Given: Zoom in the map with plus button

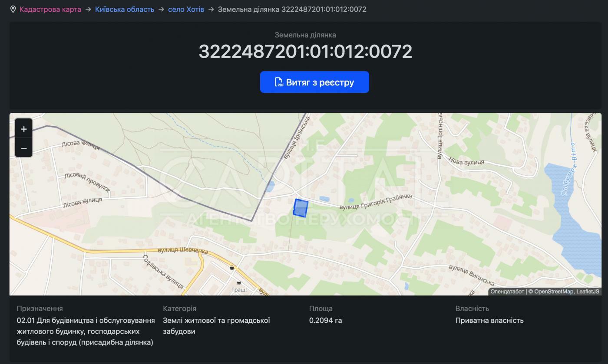Looking at the screenshot, I should click(x=23, y=129).
